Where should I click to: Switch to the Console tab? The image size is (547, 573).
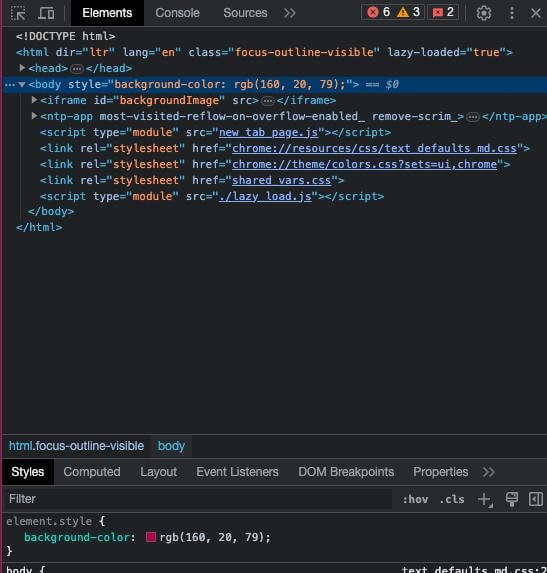click(x=177, y=13)
